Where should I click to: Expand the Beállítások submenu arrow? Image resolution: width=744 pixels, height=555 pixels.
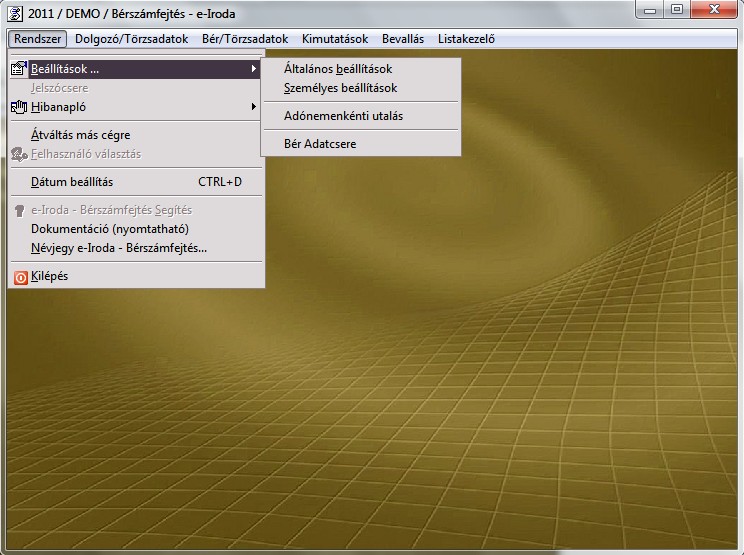pyautogui.click(x=254, y=69)
